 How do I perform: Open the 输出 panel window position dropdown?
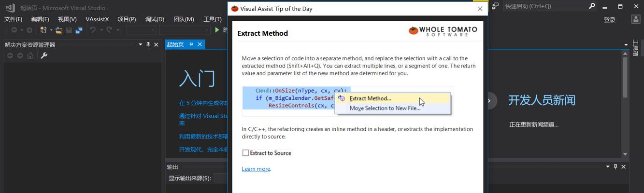608,166
